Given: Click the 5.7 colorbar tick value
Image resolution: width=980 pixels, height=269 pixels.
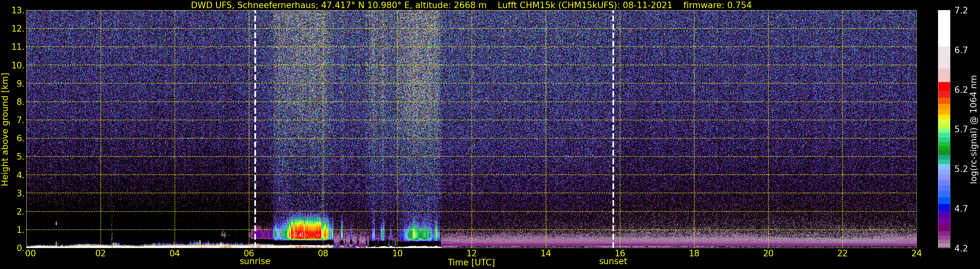Looking at the screenshot, I should (961, 129).
